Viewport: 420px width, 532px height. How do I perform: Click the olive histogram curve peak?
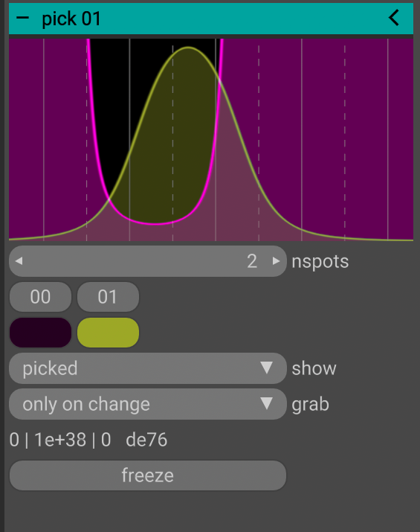[188, 48]
